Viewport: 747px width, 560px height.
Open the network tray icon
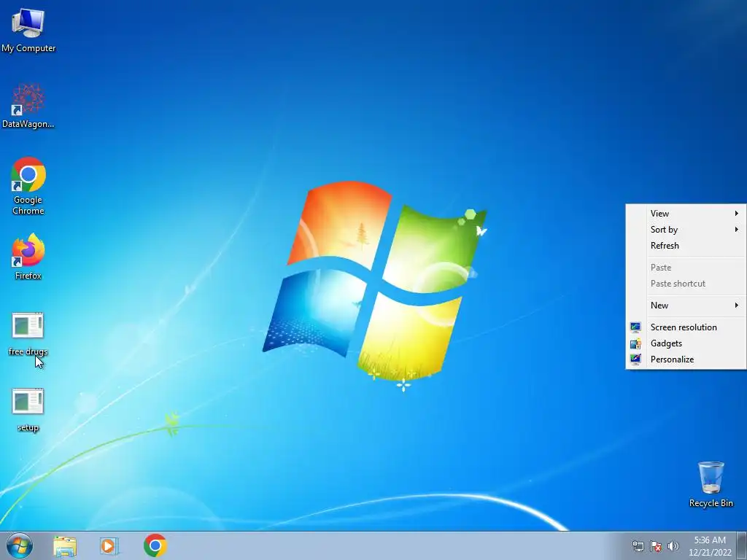click(x=638, y=546)
